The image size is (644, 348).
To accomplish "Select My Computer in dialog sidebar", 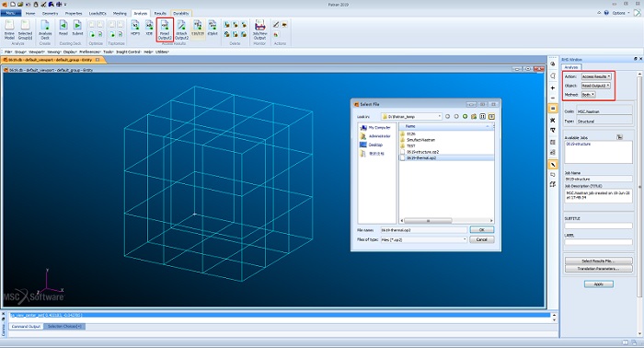I will tap(375, 128).
